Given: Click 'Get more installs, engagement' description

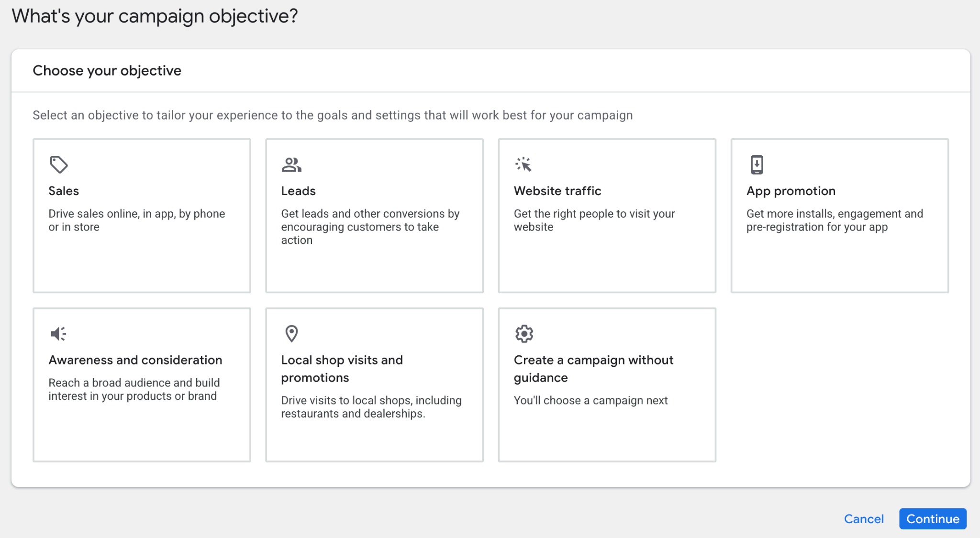Looking at the screenshot, I should (x=835, y=220).
